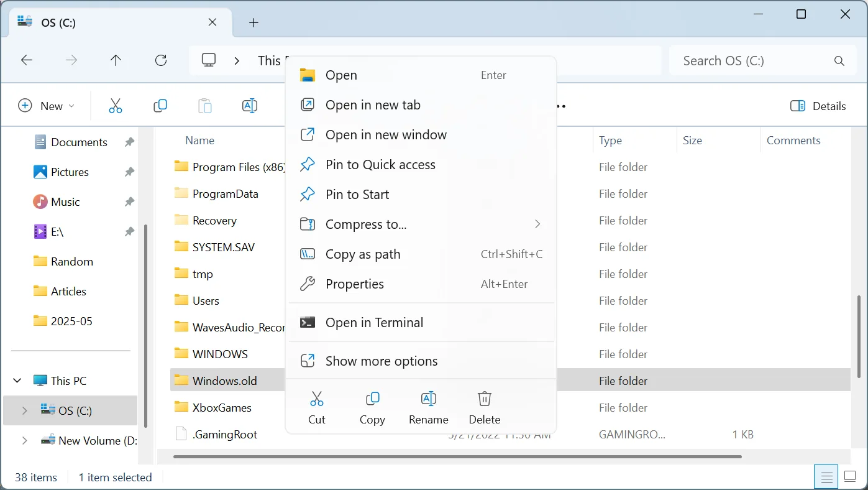Sort by the Name column header
This screenshot has height=490, width=868.
coord(200,141)
